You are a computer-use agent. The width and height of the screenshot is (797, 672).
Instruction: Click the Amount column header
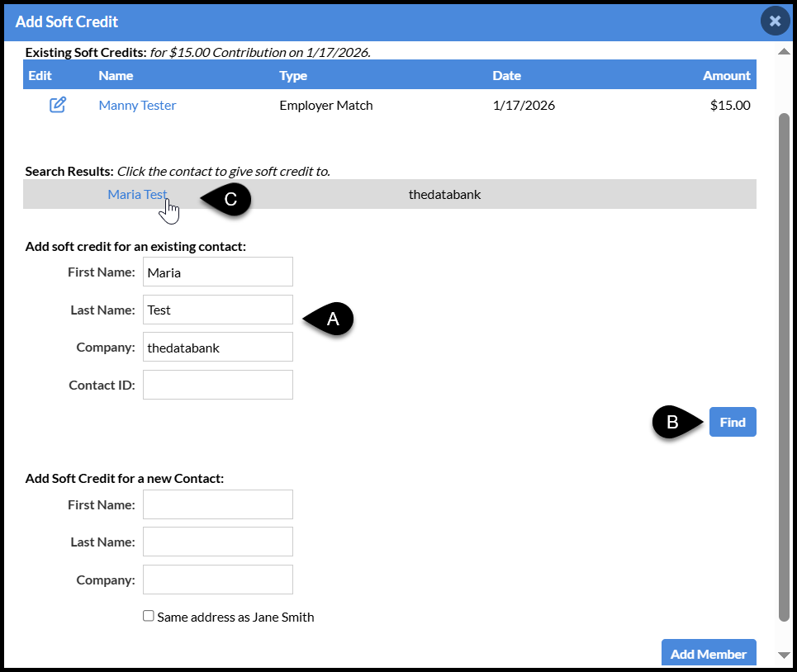(726, 76)
